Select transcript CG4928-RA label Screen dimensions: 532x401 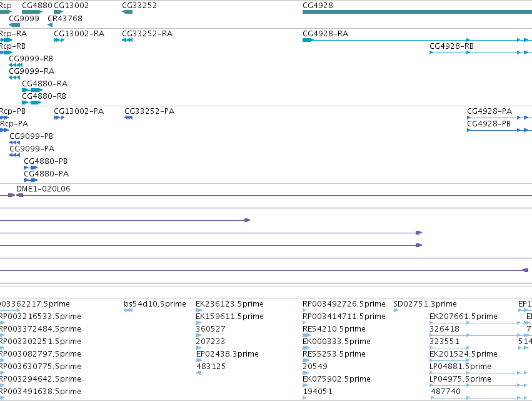click(325, 34)
